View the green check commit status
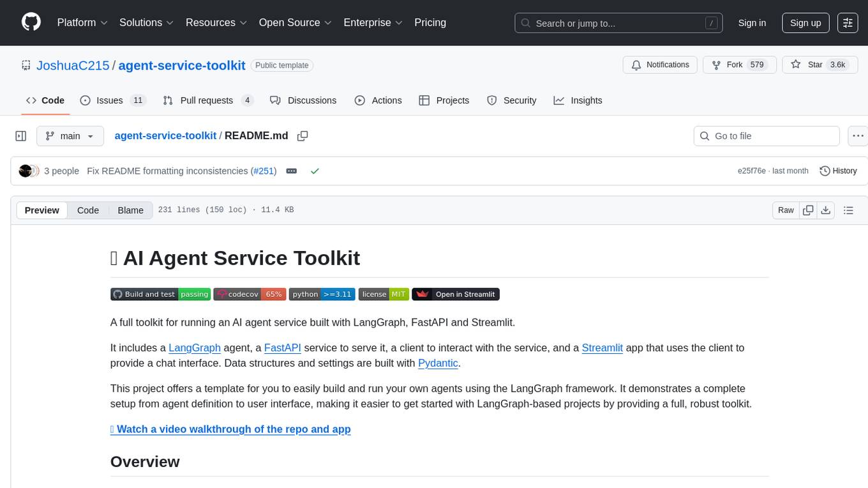This screenshot has height=488, width=868. click(315, 171)
